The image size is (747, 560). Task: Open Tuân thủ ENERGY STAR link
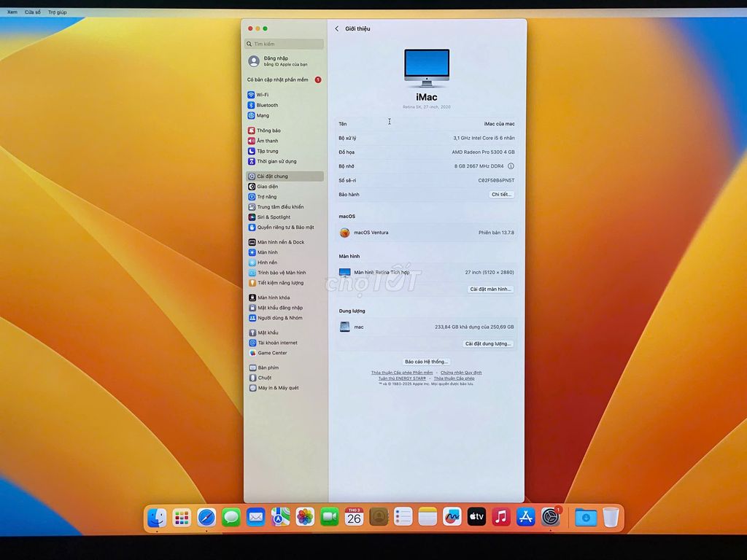pos(402,378)
